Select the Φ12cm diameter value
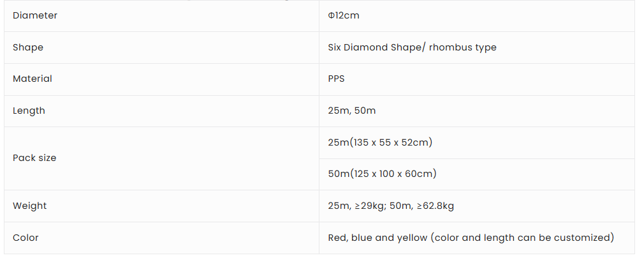The image size is (644, 260). click(343, 15)
